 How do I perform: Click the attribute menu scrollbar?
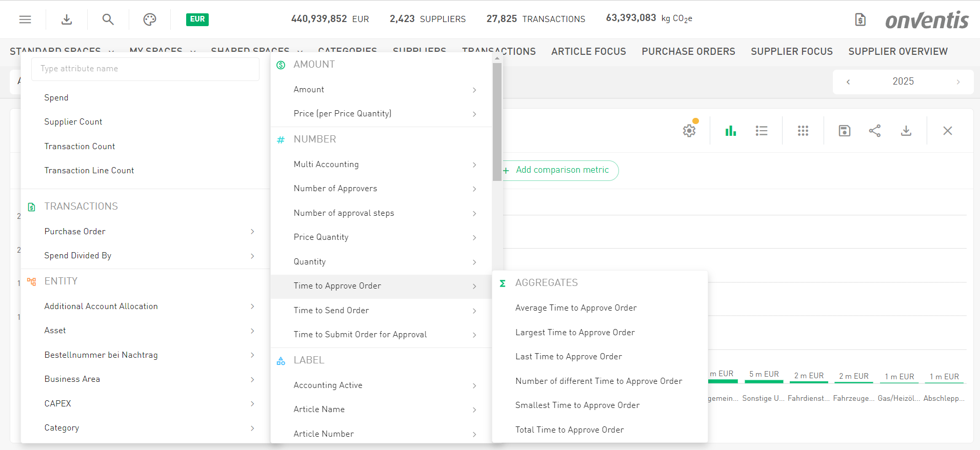pos(497,122)
